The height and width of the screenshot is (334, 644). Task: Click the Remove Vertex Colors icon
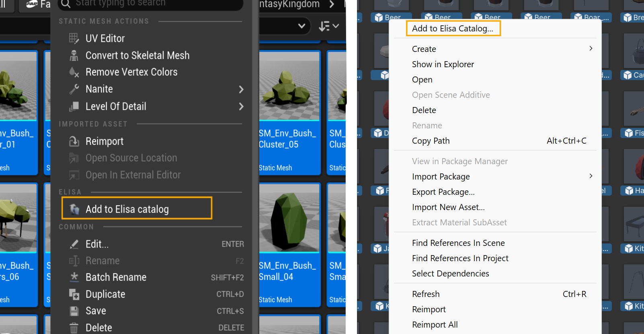[74, 72]
